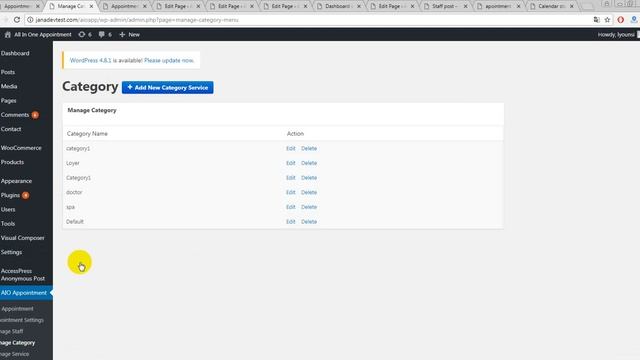The width and height of the screenshot is (640, 360).
Task: Bookmark this page with the star icon
Action: pyautogui.click(x=607, y=20)
